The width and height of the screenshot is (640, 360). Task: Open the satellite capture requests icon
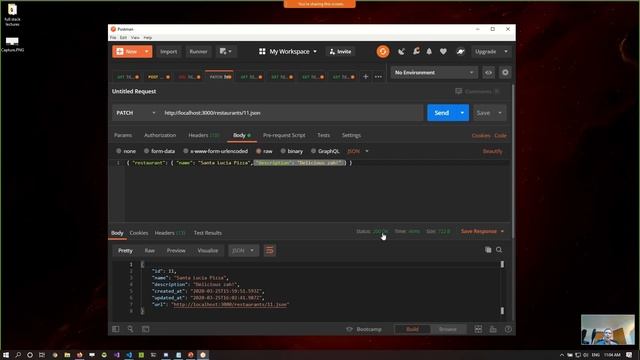[x=401, y=51]
